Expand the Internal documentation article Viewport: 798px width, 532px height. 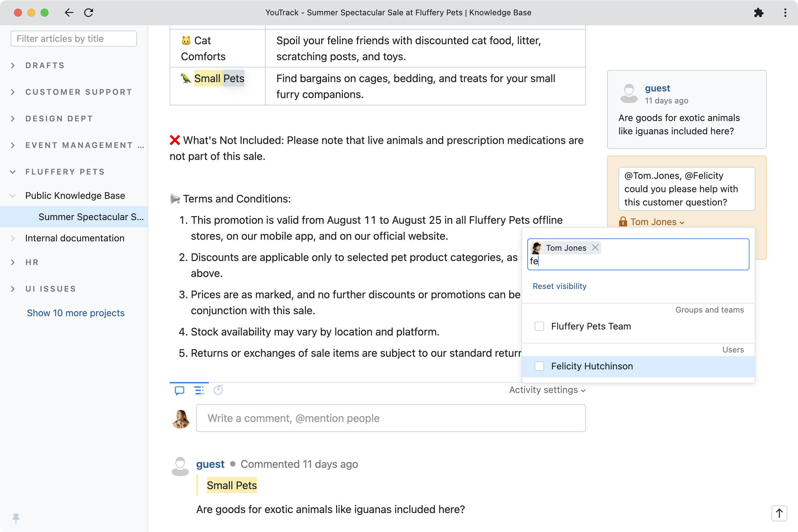tap(13, 238)
